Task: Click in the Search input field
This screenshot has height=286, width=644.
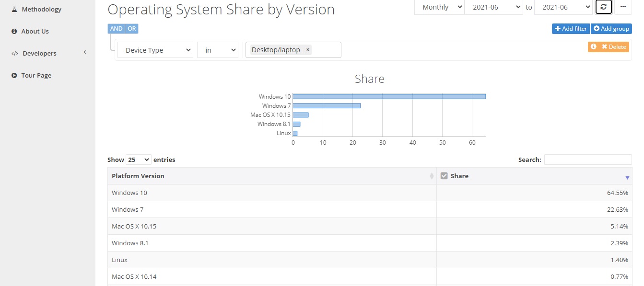Action: pos(588,160)
